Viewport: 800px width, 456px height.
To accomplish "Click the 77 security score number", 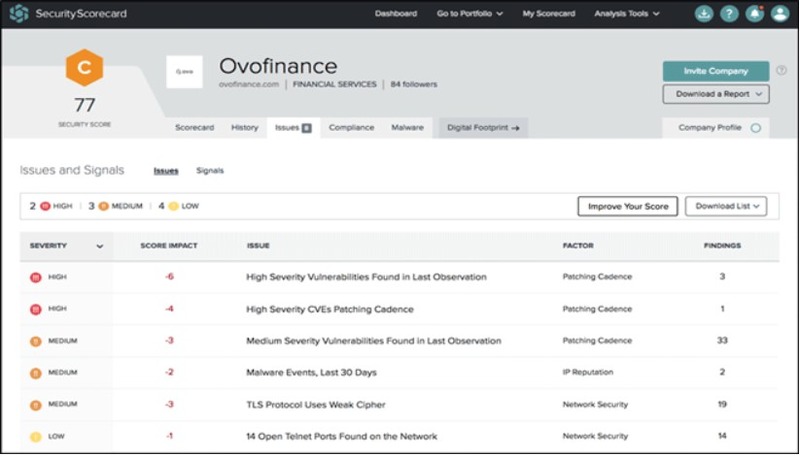I will point(85,106).
